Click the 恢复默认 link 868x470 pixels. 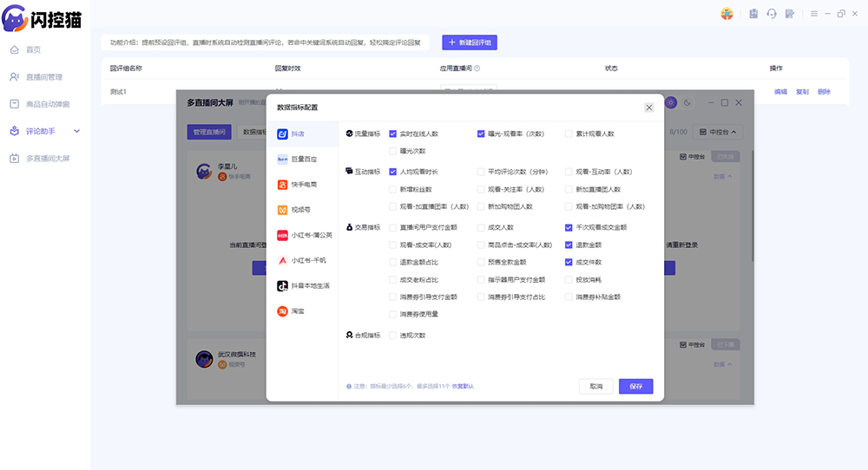[x=463, y=387]
